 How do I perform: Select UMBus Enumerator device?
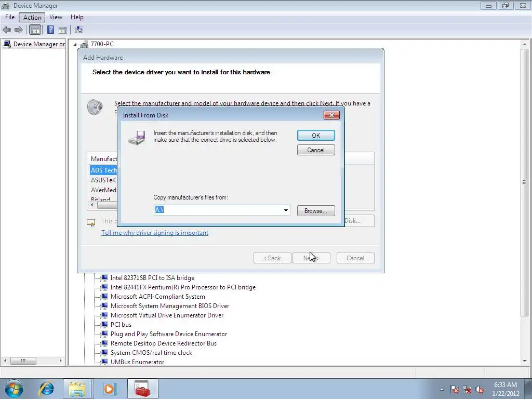[137, 362]
